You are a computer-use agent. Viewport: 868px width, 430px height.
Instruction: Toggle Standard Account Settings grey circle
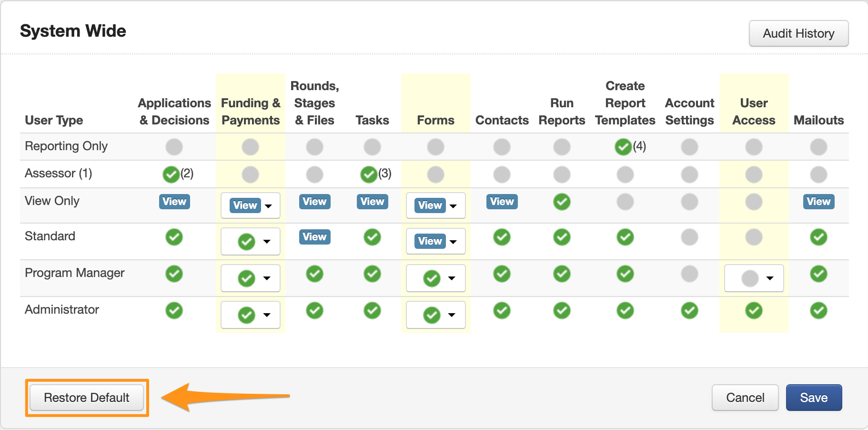689,237
